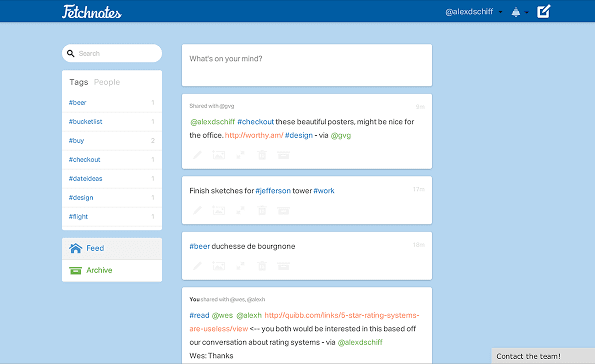Screen dimensions: 595x364
Task: Select the 17m timestamp on jefferson note
Action: click(x=419, y=189)
